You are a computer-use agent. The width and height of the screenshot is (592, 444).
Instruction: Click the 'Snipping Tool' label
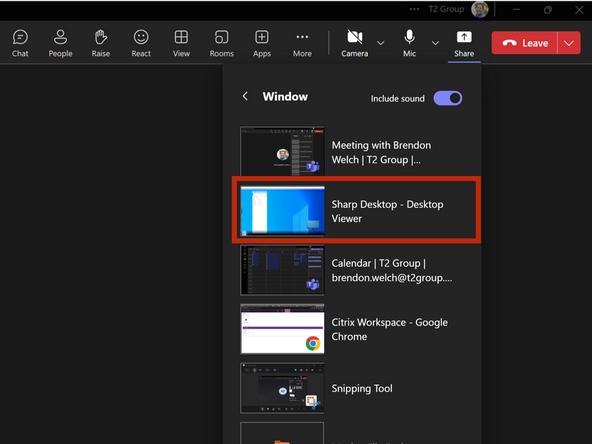[x=362, y=388]
